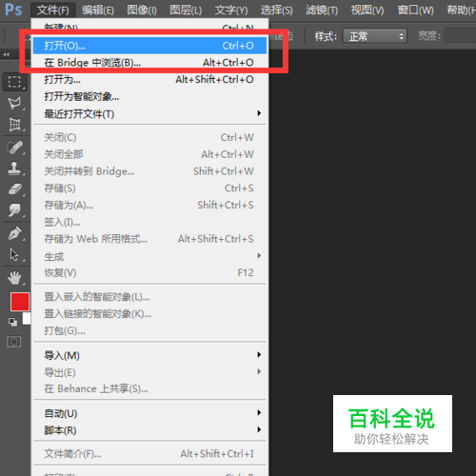Select the Crop tool
The image size is (476, 476).
14,124
